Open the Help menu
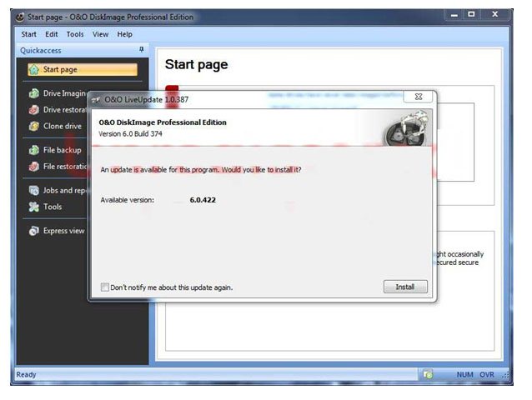This screenshot has width=532, height=400. pos(124,34)
